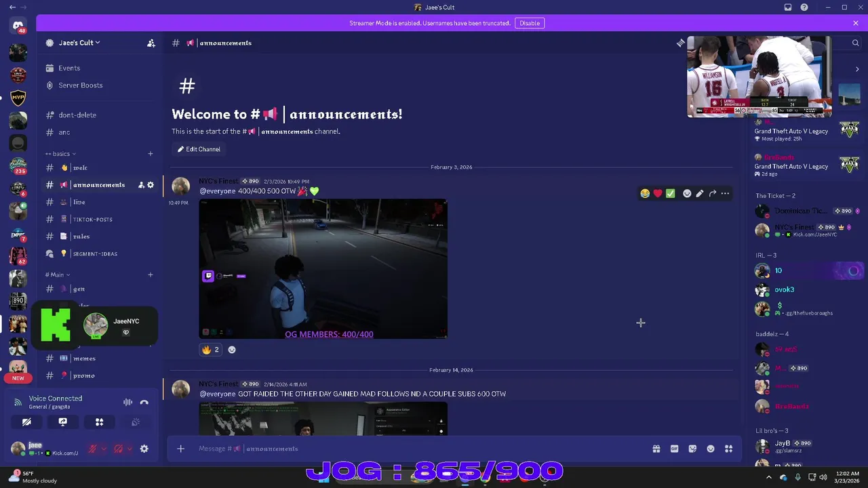Create invite for announcements channel
This screenshot has width=868, height=488.
click(x=141, y=184)
